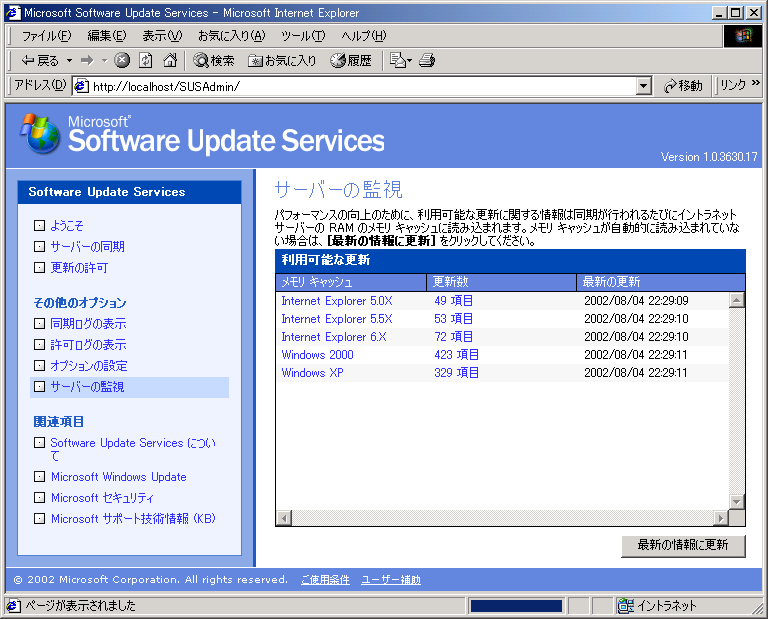Click the table scroll up arrow
The image size is (768, 619).
tap(737, 300)
